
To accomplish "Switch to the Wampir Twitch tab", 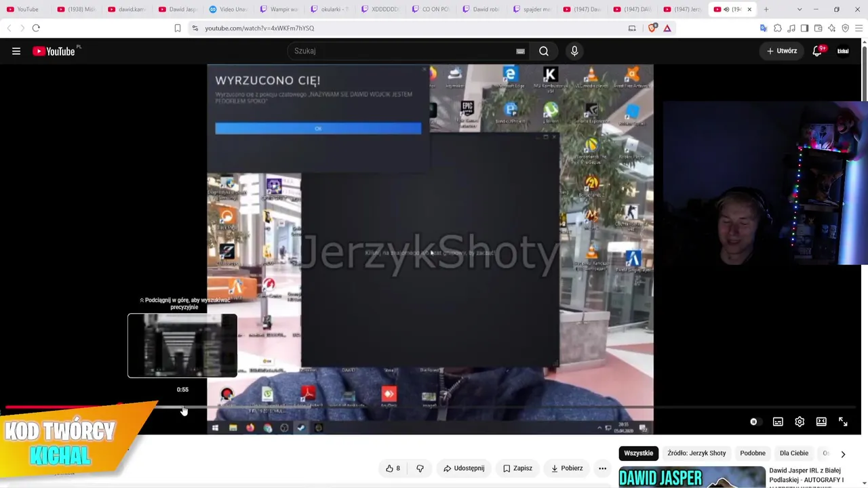I will pyautogui.click(x=279, y=9).
